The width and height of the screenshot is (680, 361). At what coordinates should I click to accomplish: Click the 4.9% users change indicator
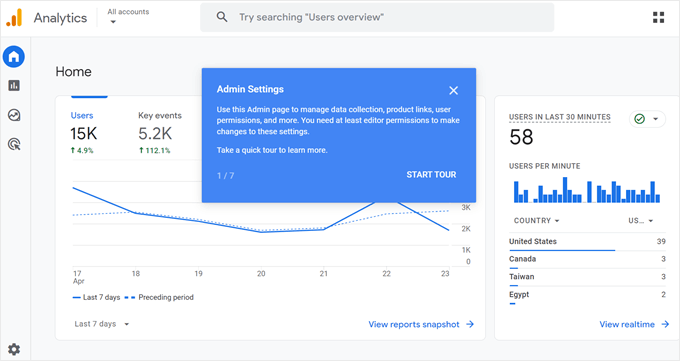pyautogui.click(x=82, y=151)
